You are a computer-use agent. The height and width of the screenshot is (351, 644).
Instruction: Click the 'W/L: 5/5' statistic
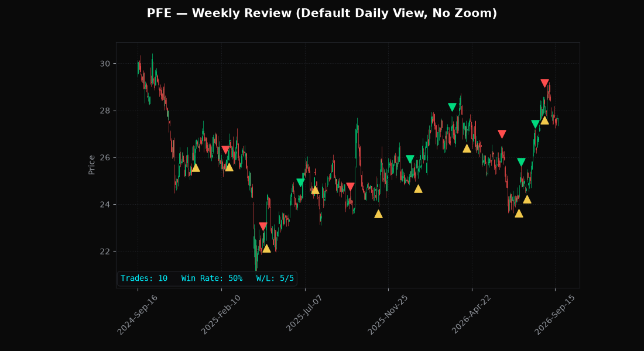[x=275, y=278]
